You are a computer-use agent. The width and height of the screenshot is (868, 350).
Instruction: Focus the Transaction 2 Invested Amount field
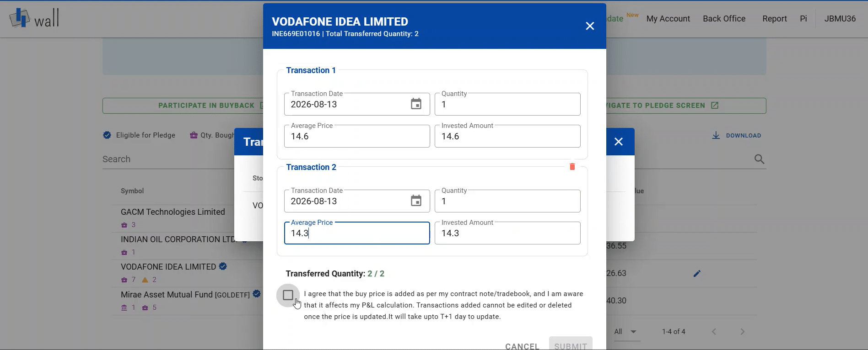507,233
